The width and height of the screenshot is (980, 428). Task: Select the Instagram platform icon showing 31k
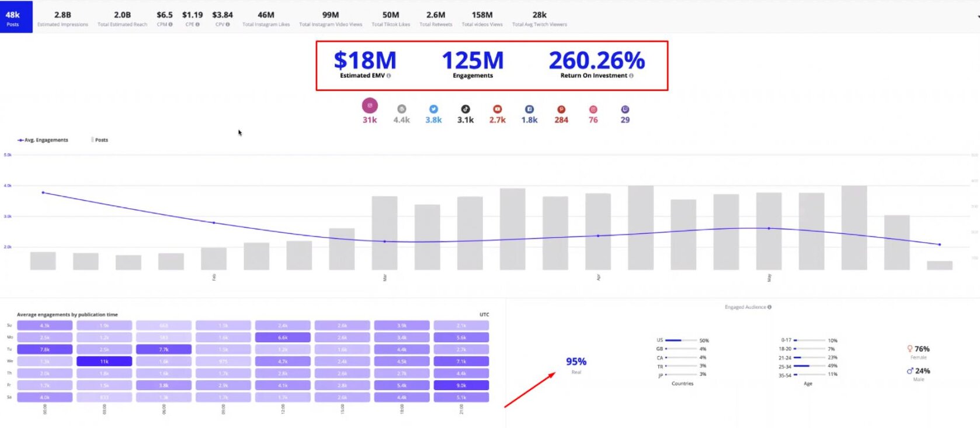point(370,106)
